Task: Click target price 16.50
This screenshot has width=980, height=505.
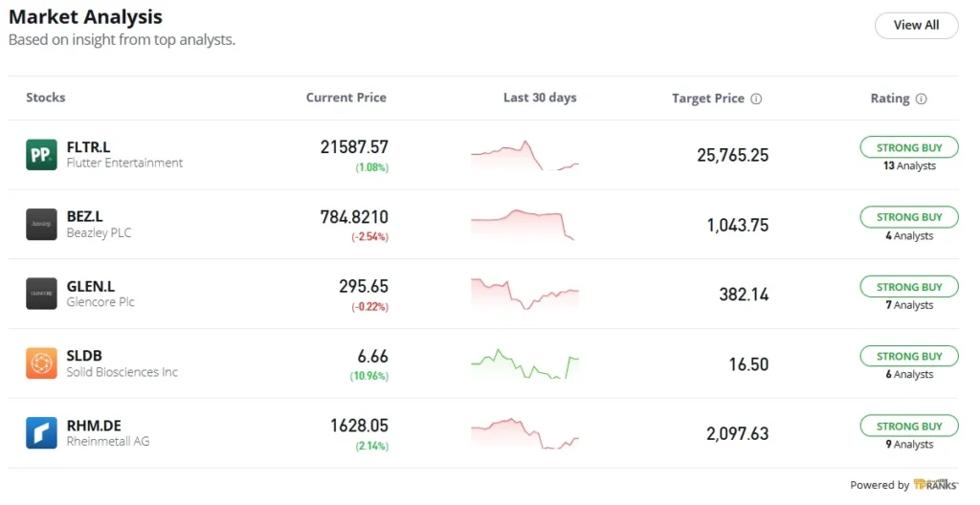Action: point(748,364)
